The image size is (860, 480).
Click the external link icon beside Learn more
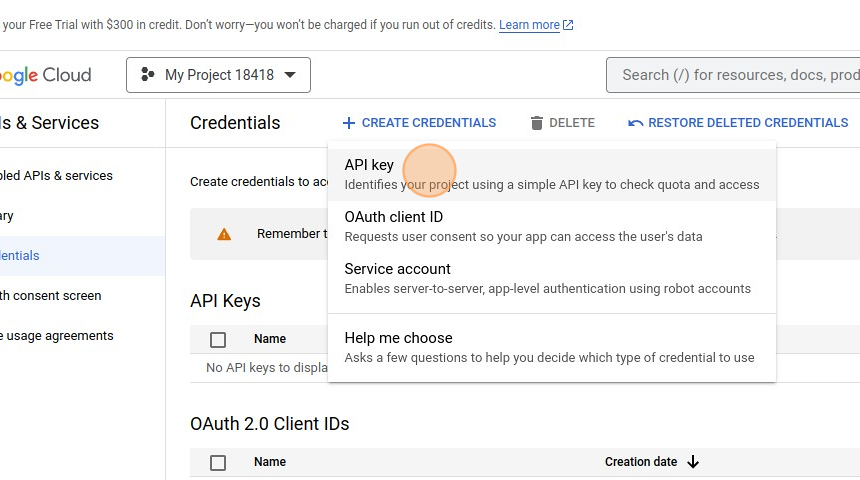pyautogui.click(x=569, y=25)
